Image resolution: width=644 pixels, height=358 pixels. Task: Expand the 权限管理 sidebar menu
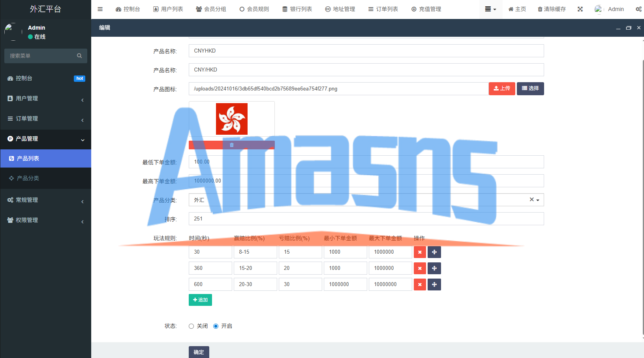point(46,220)
